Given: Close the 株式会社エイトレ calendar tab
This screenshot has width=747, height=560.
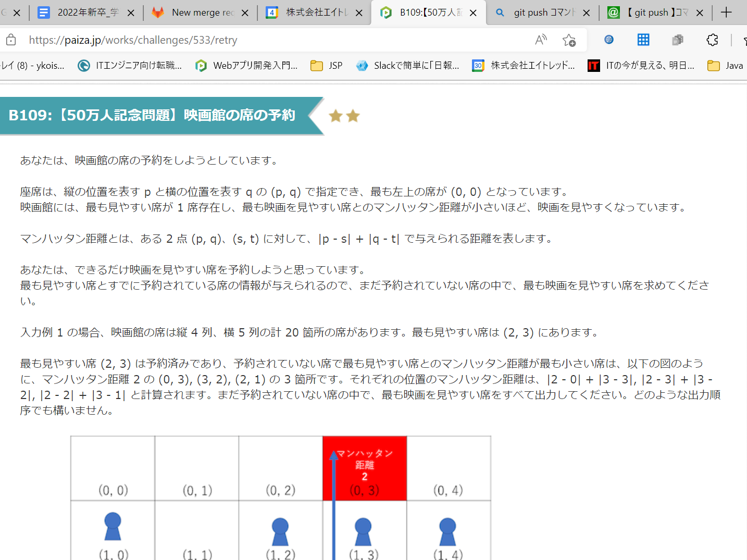Looking at the screenshot, I should click(x=359, y=13).
